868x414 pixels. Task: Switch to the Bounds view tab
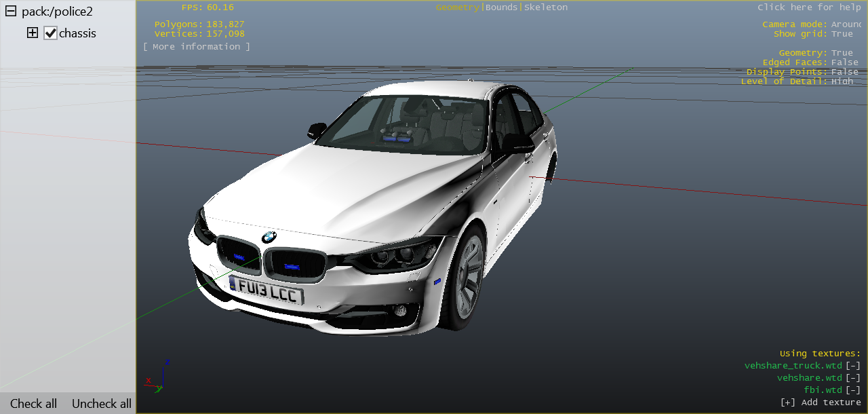click(x=501, y=7)
